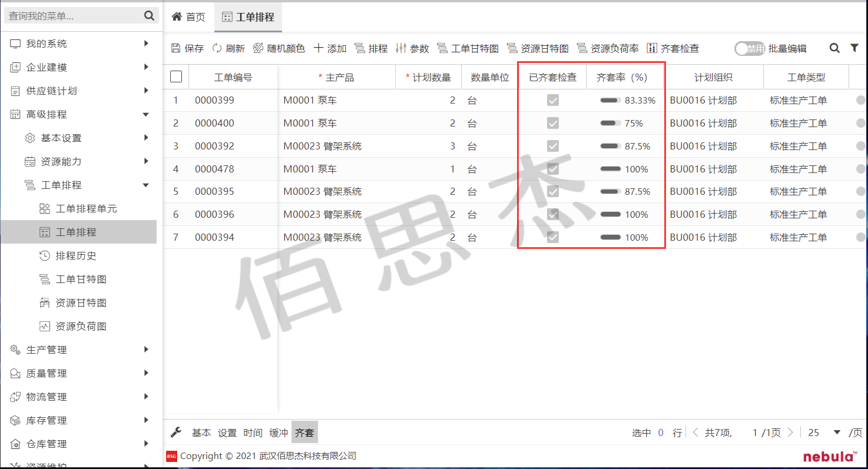This screenshot has width=868, height=469.
Task: Click the 随机颜色 palette icon
Action: [x=258, y=48]
